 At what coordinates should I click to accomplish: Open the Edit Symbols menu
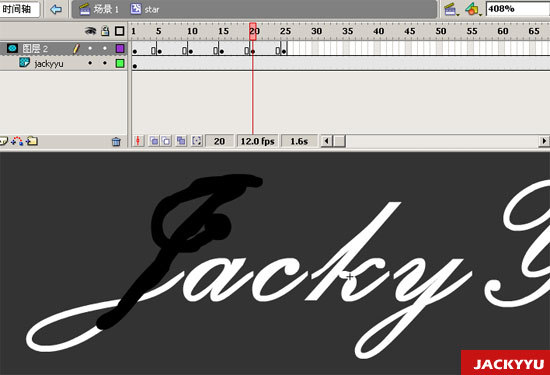click(473, 9)
